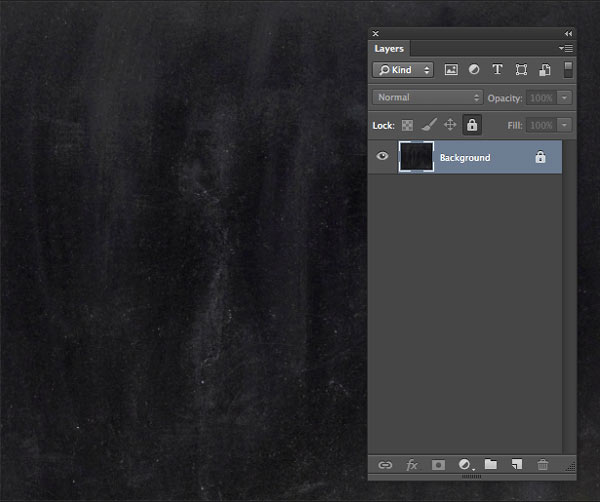Toggle lock transparent pixels
Viewport: 600px width, 502px height.
[x=407, y=125]
